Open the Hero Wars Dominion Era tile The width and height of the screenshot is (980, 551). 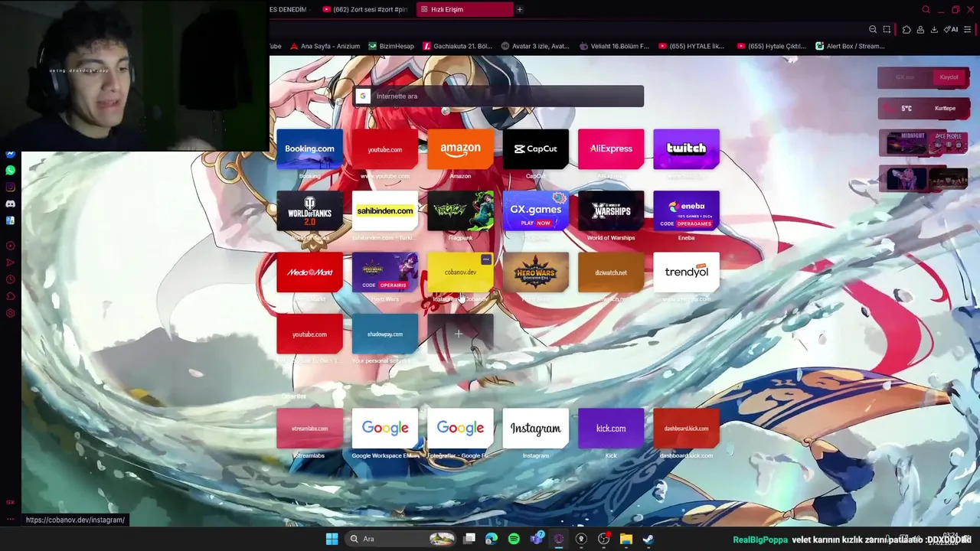click(535, 272)
